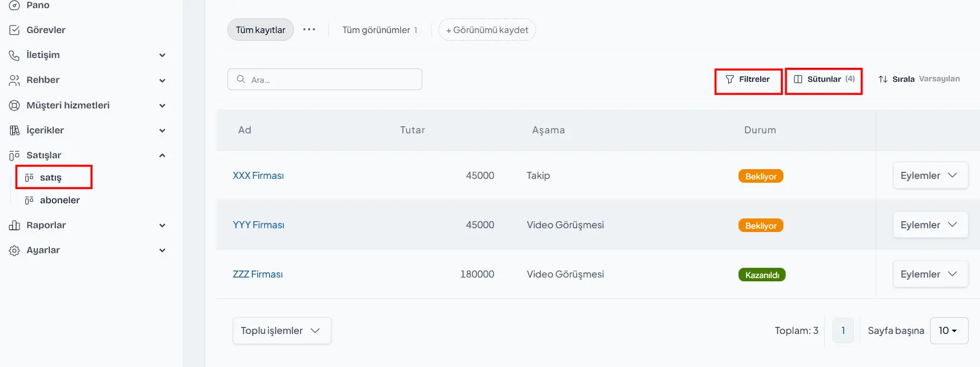Open Eylemler dropdown for XXX Firması
Screen dimensions: 980x367
(x=930, y=176)
